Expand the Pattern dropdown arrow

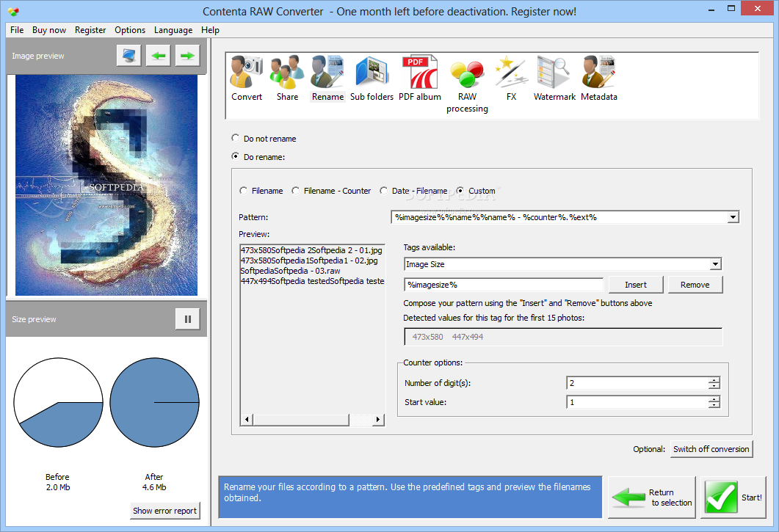point(733,217)
